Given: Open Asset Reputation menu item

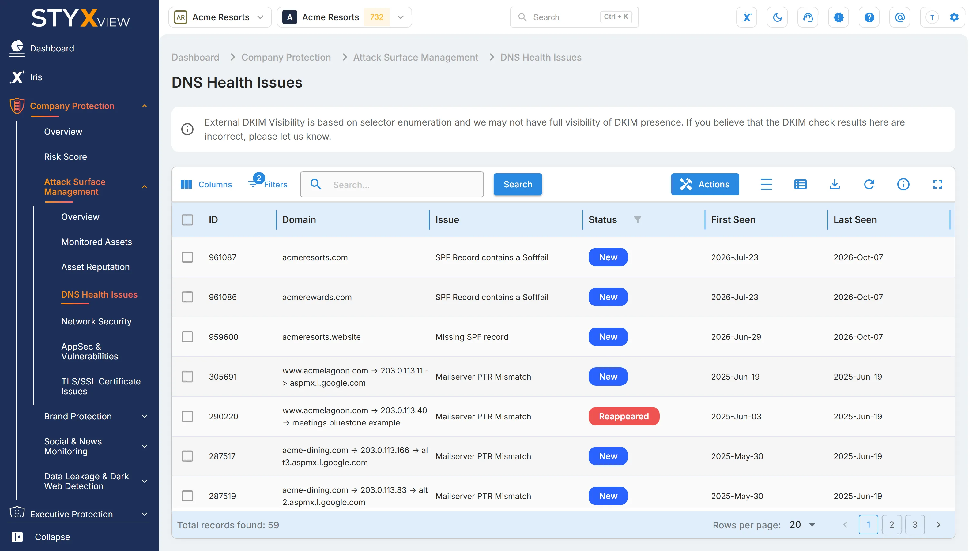Looking at the screenshot, I should 96,267.
